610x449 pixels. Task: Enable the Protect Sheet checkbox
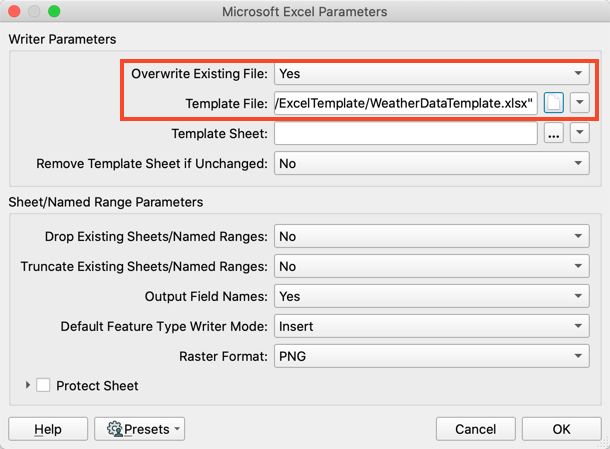click(43, 385)
